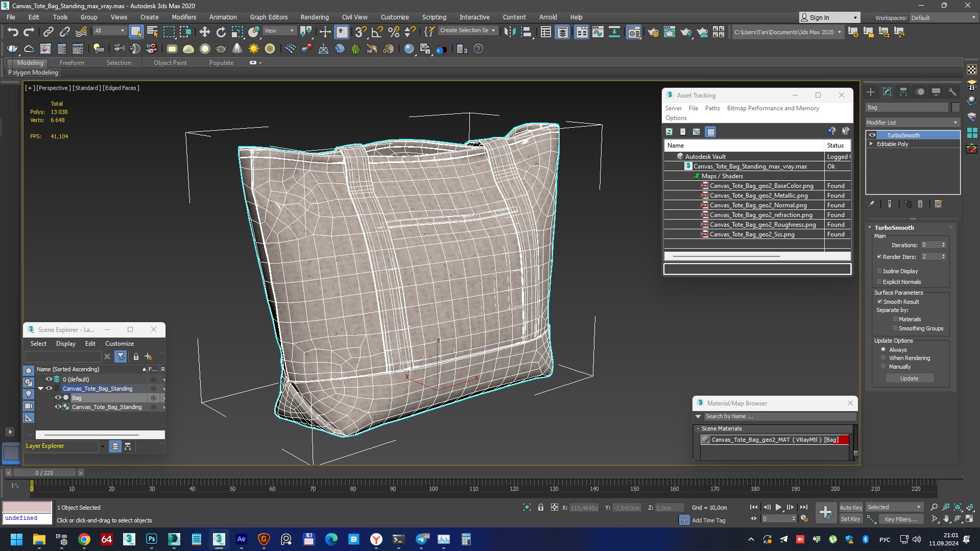
Task: Collapse the TurboSmooth rollout
Action: [x=870, y=228]
